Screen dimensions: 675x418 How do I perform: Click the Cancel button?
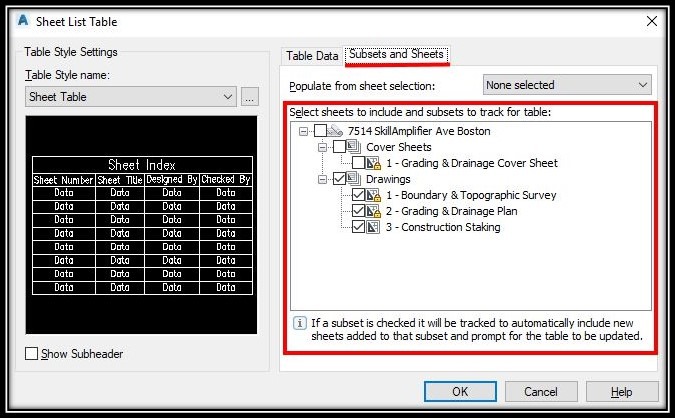tap(541, 392)
